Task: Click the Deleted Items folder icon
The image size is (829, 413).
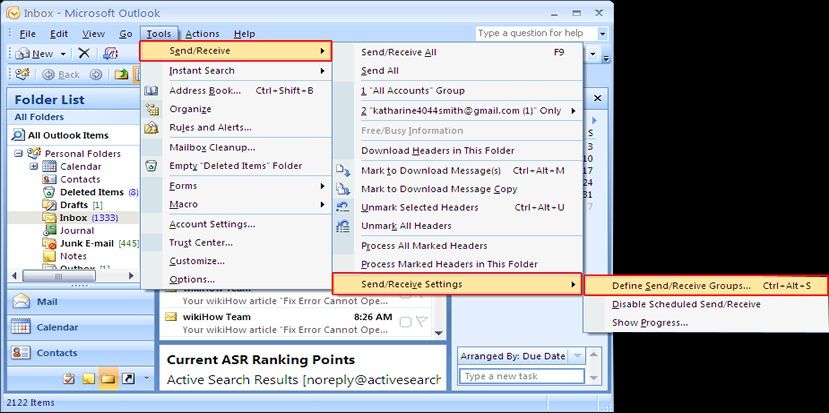Action: (x=49, y=192)
